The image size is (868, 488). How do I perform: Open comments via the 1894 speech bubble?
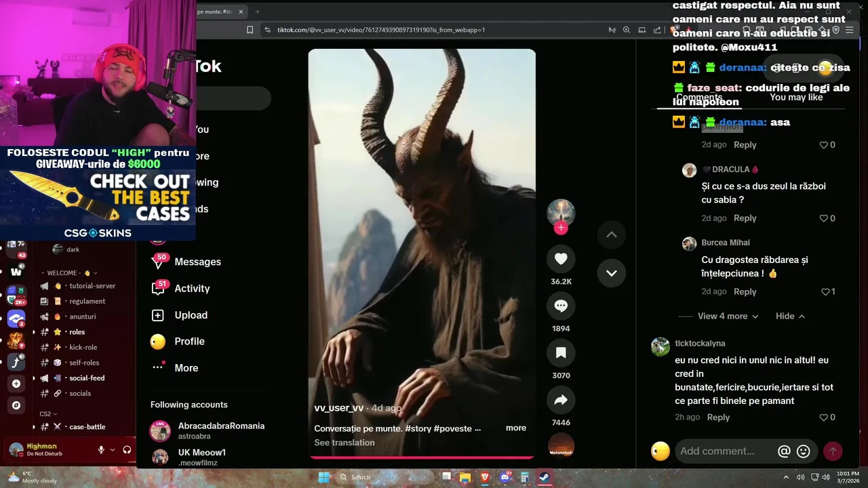(x=561, y=306)
